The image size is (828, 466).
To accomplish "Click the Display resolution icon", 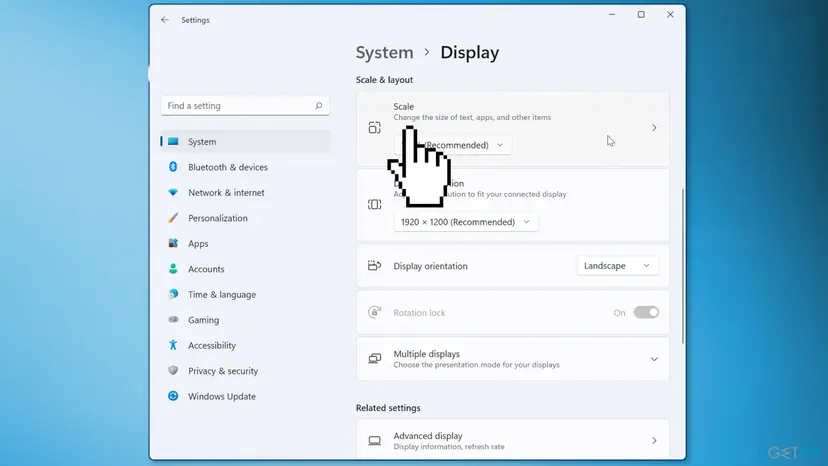I will tap(374, 204).
